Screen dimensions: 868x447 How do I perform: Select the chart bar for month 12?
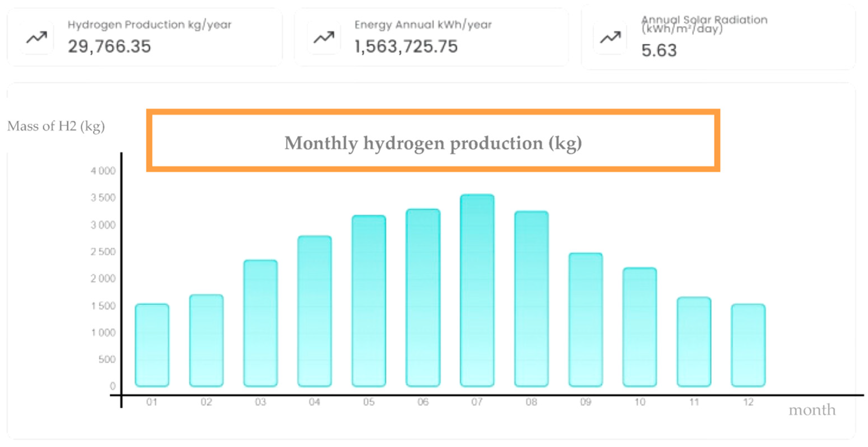tap(748, 345)
